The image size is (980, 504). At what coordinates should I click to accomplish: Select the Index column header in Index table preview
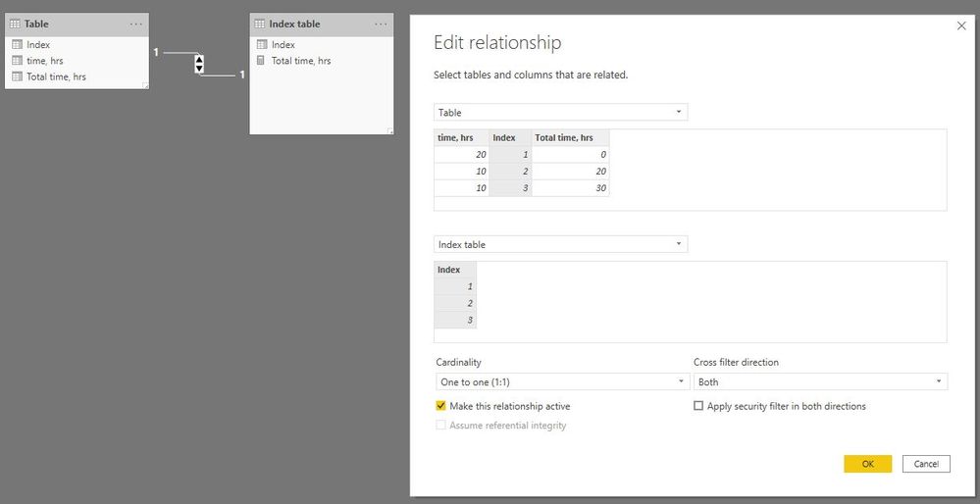coord(455,270)
